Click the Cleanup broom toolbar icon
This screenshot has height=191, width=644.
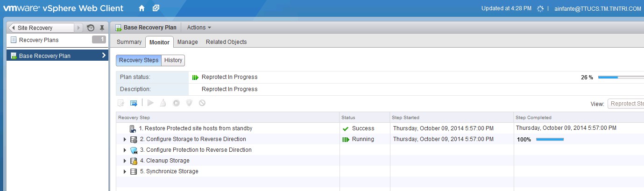tap(163, 103)
